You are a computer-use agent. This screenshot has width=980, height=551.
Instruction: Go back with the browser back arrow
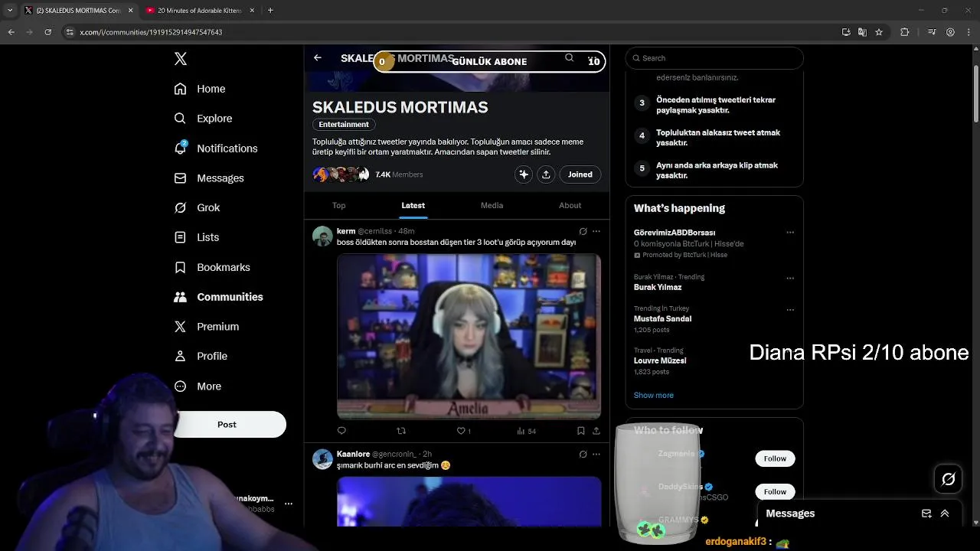(x=11, y=32)
